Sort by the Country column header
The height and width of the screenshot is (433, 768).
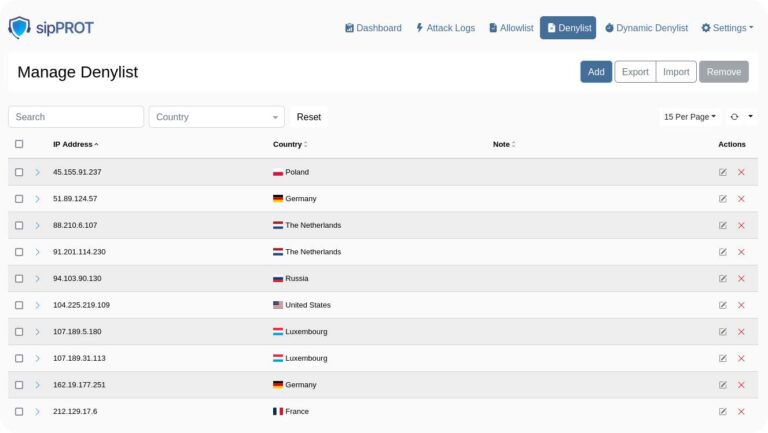pyautogui.click(x=290, y=144)
